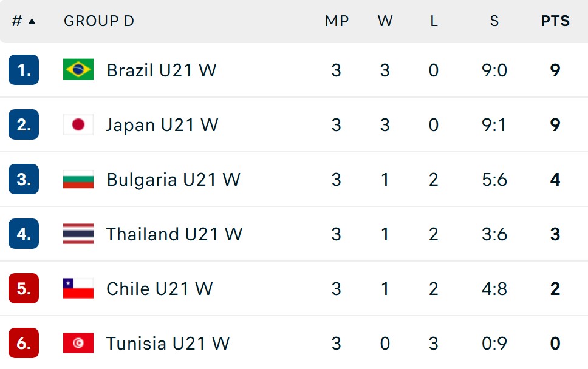Open Bulgaria U21 W team link
This screenshot has width=588, height=369.
173,180
